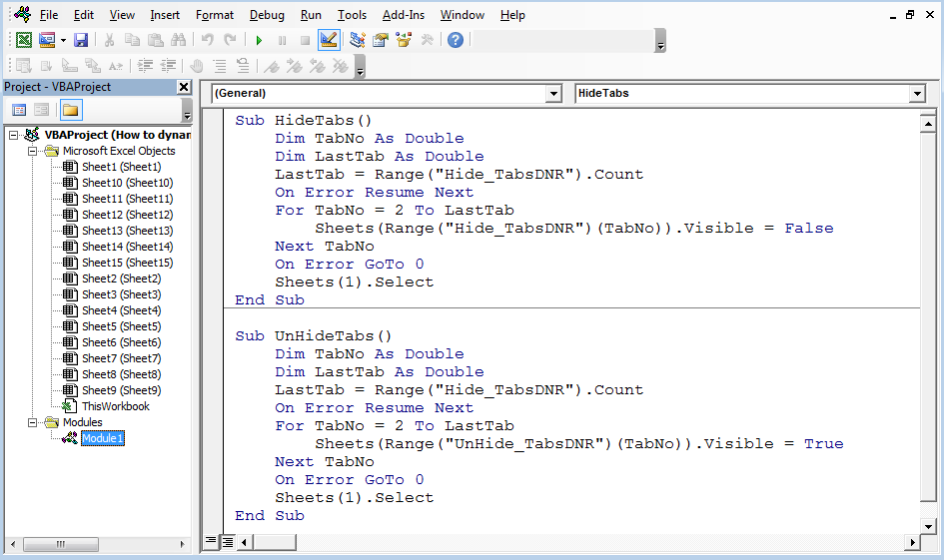The height and width of the screenshot is (560, 944).
Task: Toggle Breakpoint with the hand icon
Action: [x=197, y=66]
